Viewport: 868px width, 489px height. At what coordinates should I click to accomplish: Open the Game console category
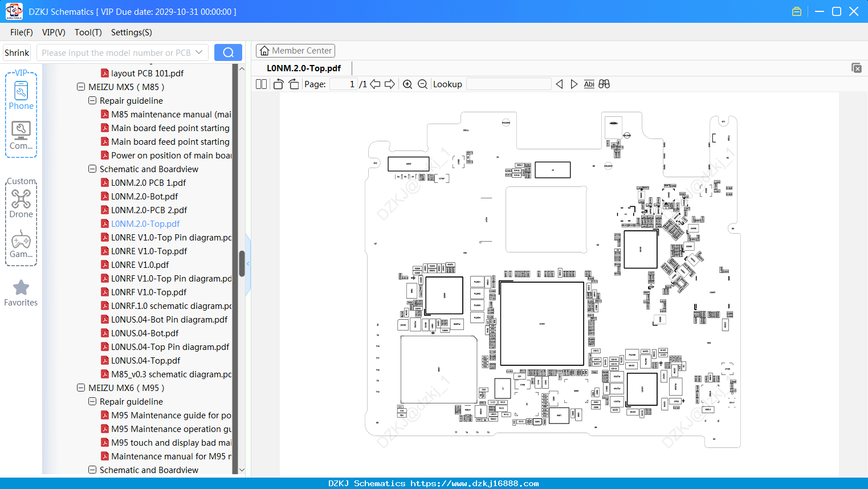tap(21, 244)
